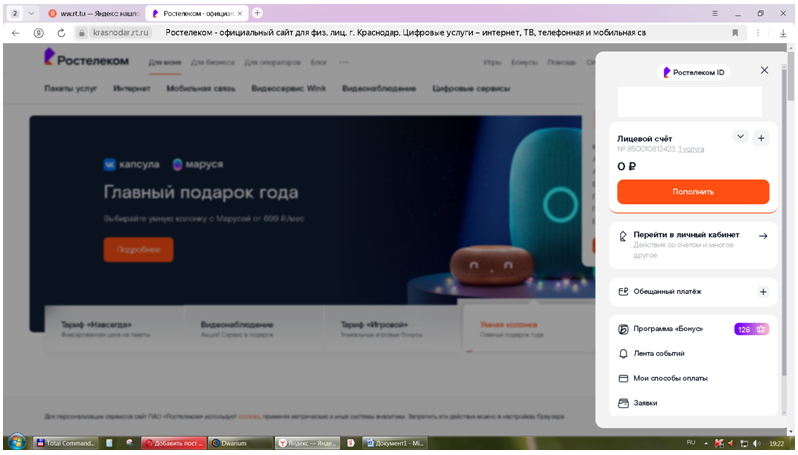Click the Ростелеком ID badge

coord(693,72)
